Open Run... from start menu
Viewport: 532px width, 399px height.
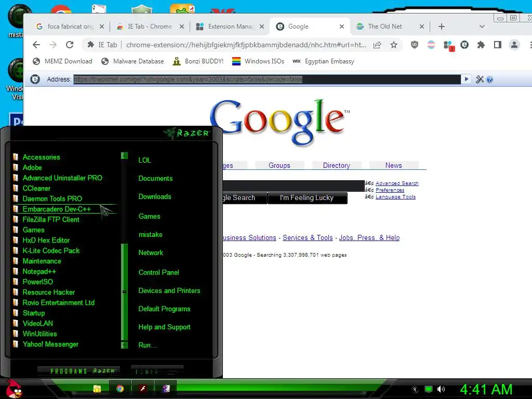(147, 345)
